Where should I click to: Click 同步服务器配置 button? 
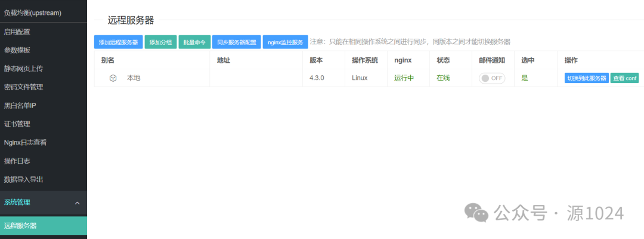pyautogui.click(x=237, y=42)
